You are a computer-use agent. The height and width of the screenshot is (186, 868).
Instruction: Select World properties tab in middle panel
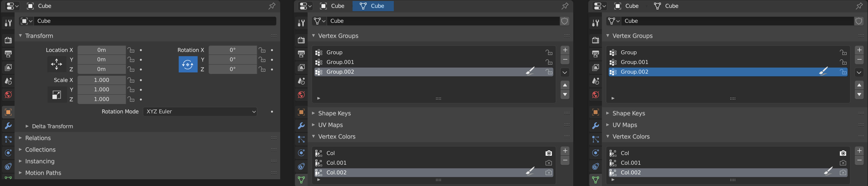pos(301,95)
